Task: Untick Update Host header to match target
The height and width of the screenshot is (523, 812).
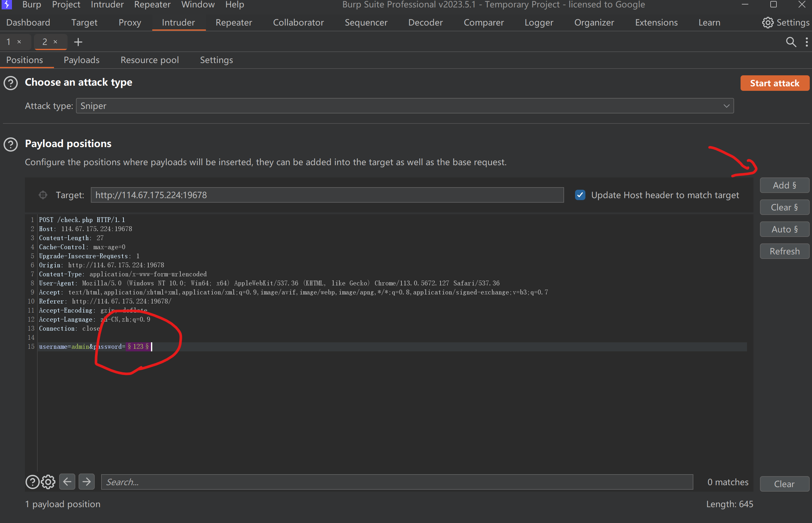Action: (x=580, y=195)
